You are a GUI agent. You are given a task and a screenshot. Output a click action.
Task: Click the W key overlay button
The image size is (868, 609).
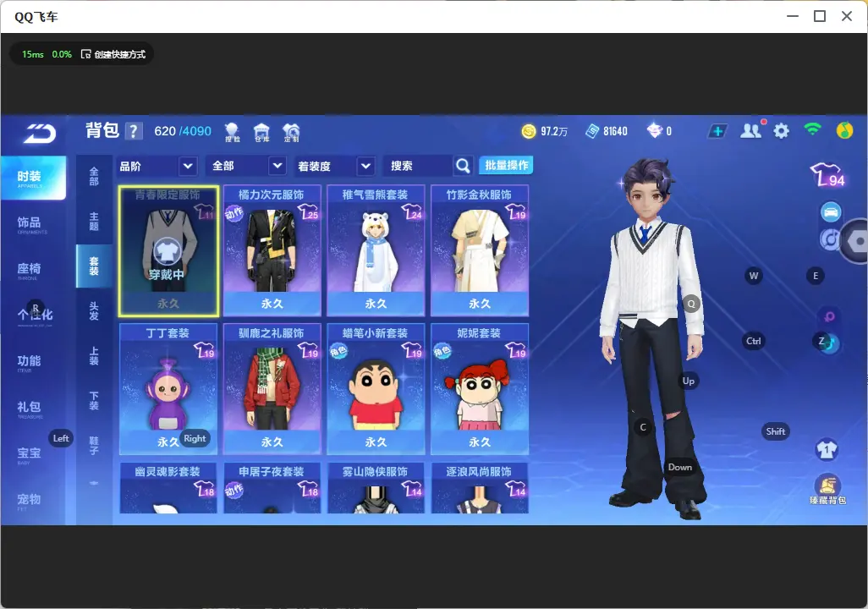coord(754,276)
